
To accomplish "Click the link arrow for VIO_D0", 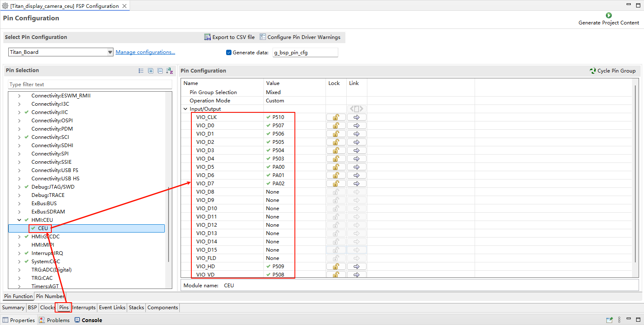I will click(356, 126).
